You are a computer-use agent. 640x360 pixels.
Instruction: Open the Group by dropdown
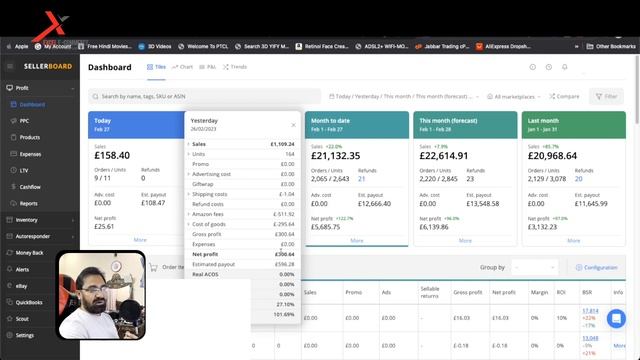[534, 267]
